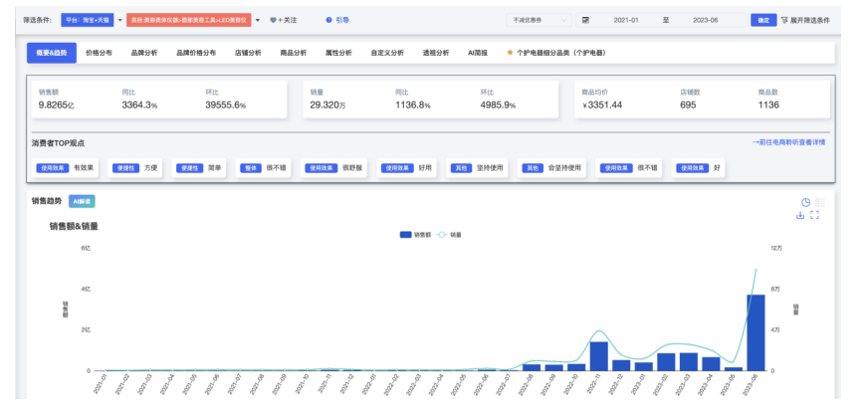Click the 2023-03 sales bar in chart
The height and width of the screenshot is (416, 868).
(689, 362)
